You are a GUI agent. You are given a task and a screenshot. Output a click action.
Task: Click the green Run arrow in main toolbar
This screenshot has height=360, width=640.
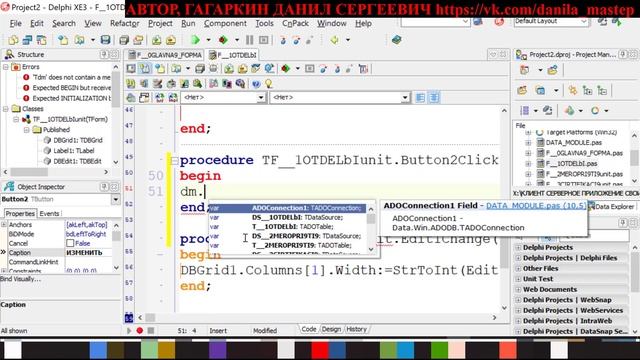[195, 40]
